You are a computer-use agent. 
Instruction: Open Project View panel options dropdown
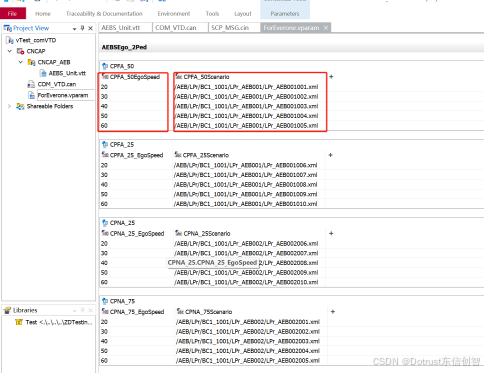point(74,29)
